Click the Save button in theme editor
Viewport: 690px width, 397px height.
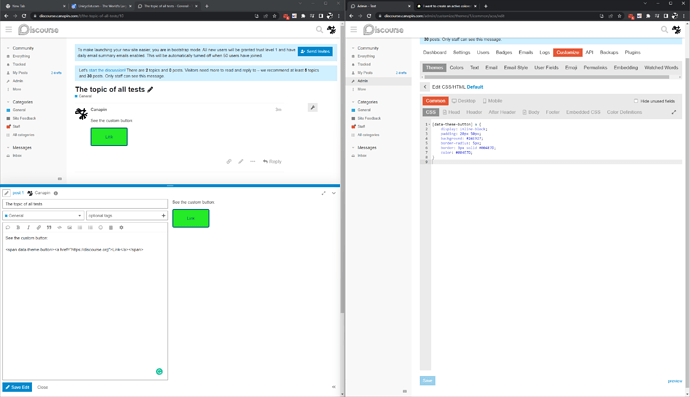click(427, 381)
